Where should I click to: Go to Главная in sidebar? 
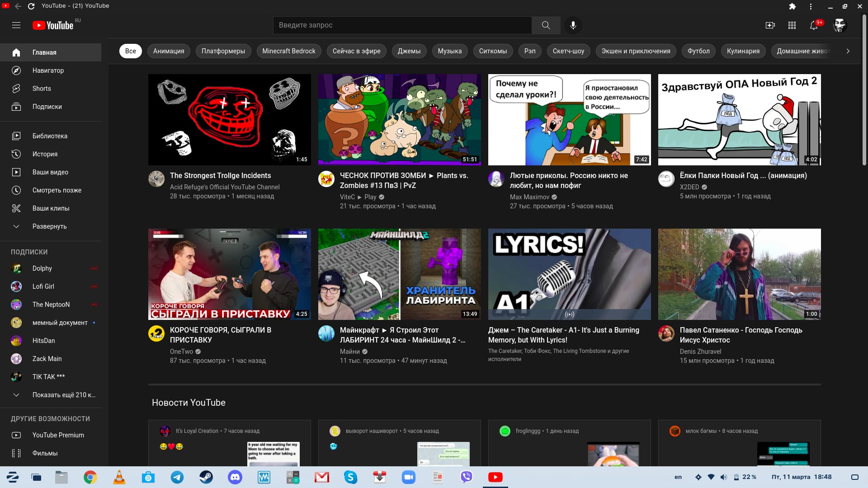(51, 52)
